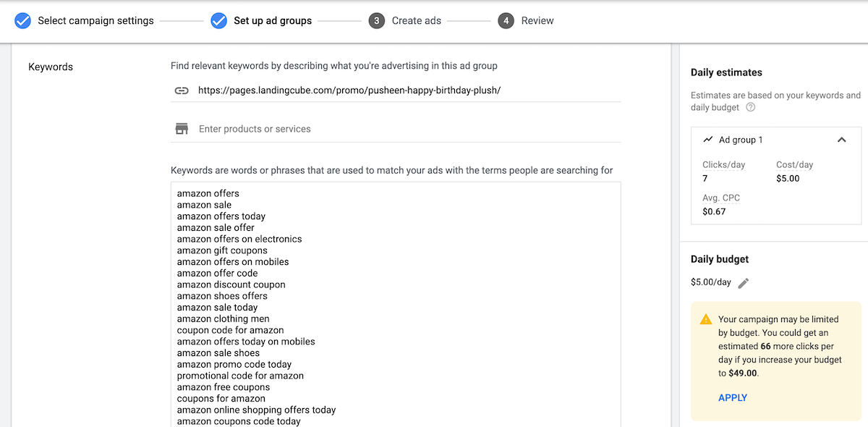This screenshot has height=427, width=868.
Task: Click the $5.00/day daily budget value
Action: tap(711, 282)
